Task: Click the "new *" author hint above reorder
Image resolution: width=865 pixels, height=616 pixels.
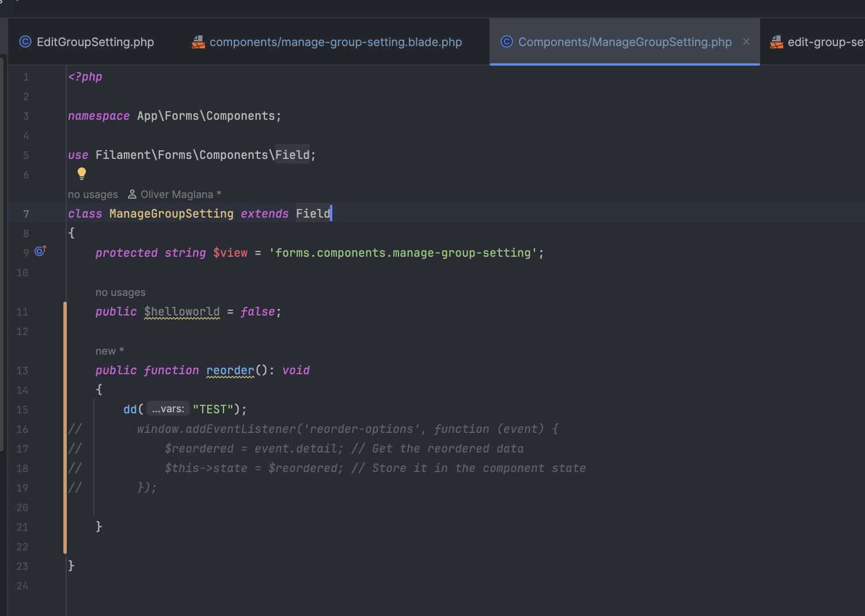Action: [x=109, y=351]
